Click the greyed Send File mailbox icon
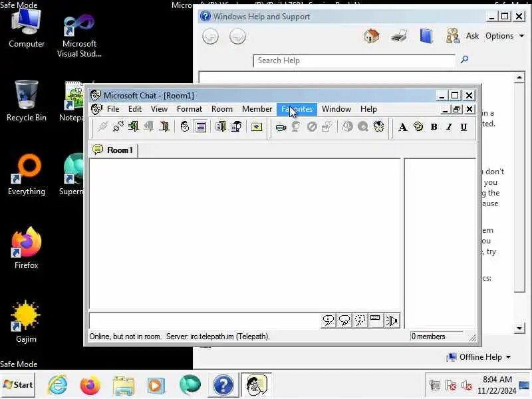This screenshot has height=399, width=532. [327, 127]
